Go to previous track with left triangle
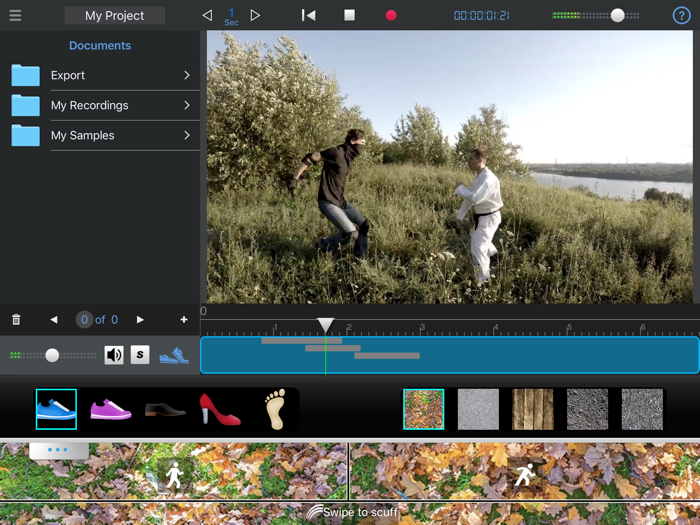This screenshot has height=525, width=700. [54, 320]
